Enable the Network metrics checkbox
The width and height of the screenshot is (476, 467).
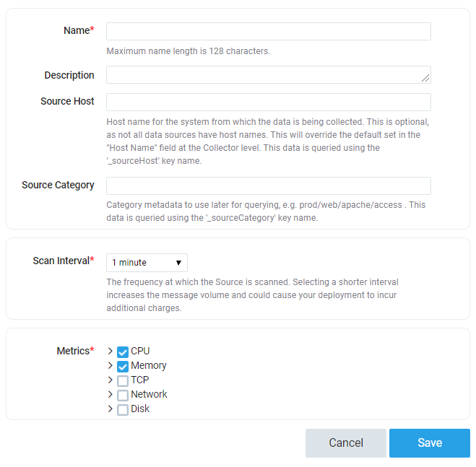tap(123, 396)
